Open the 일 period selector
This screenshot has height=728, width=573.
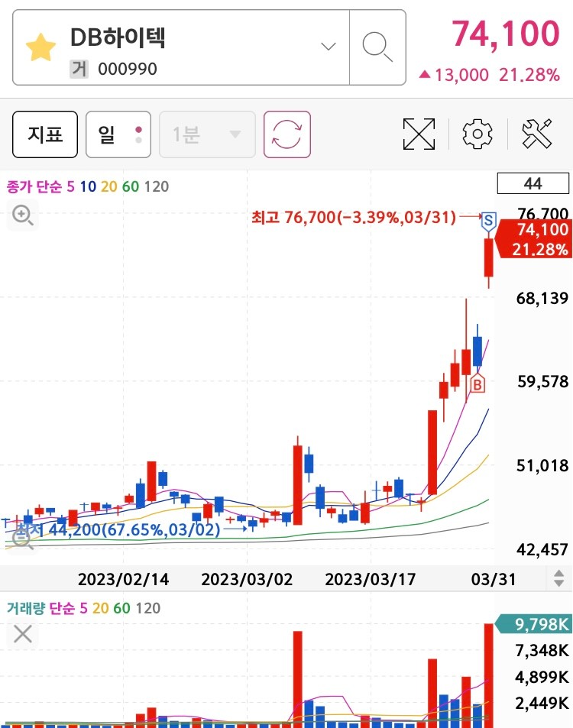pos(118,134)
